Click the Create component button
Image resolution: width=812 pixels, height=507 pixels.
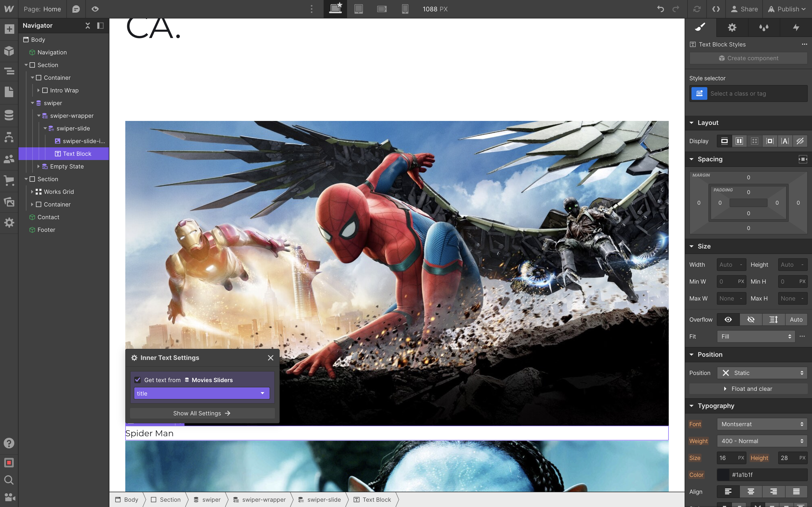pos(748,58)
